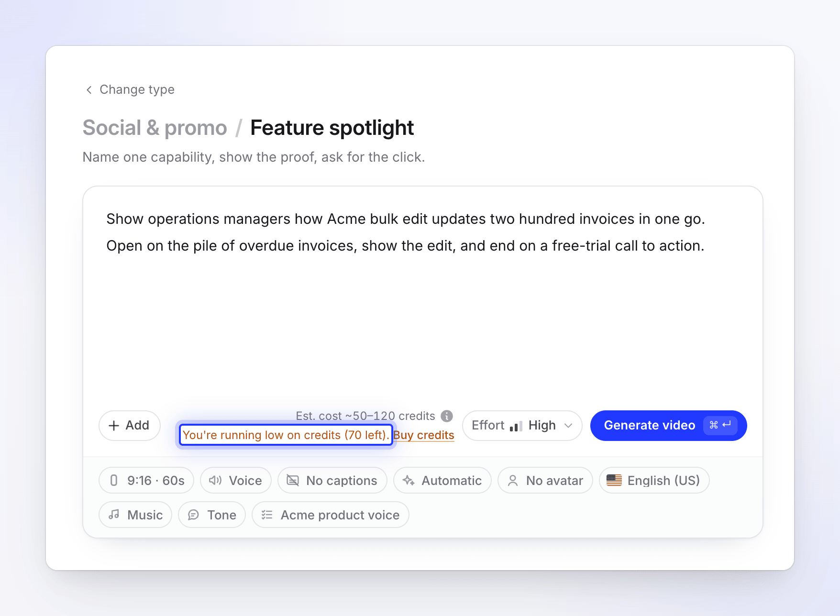Go back via Change type
The height and width of the screenshot is (616, 840).
[x=130, y=89]
